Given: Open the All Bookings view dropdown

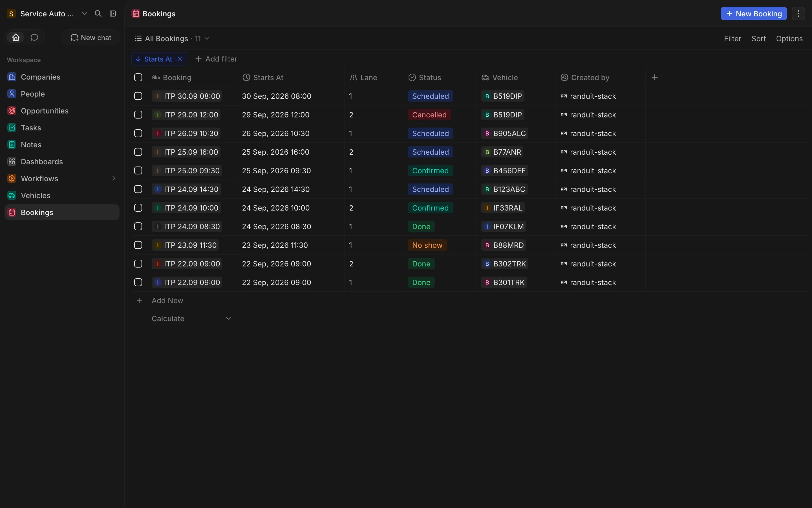Looking at the screenshot, I should click(172, 39).
